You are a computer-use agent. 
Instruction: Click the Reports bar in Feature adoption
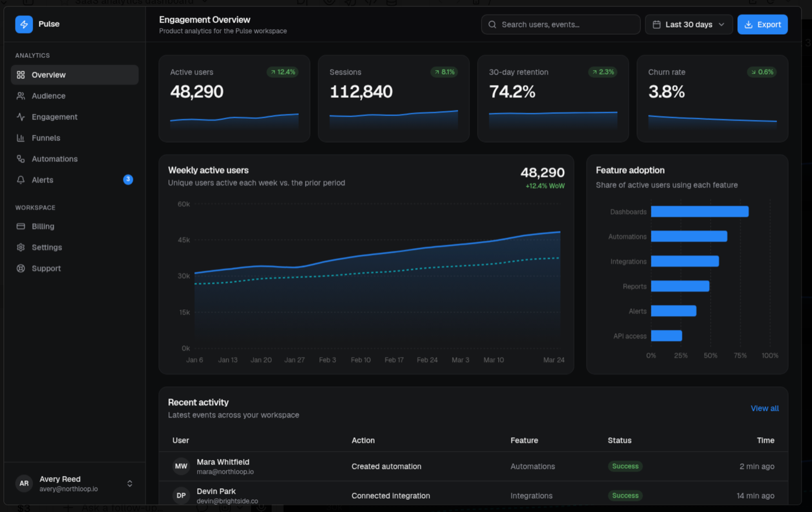coord(680,286)
